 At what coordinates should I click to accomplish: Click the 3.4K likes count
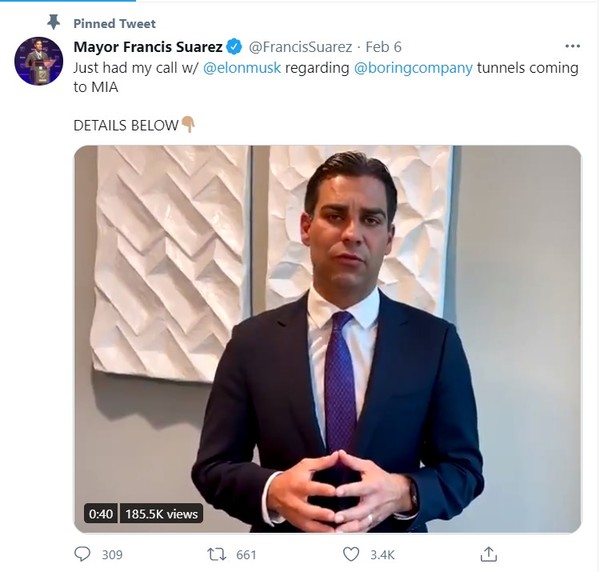(383, 554)
